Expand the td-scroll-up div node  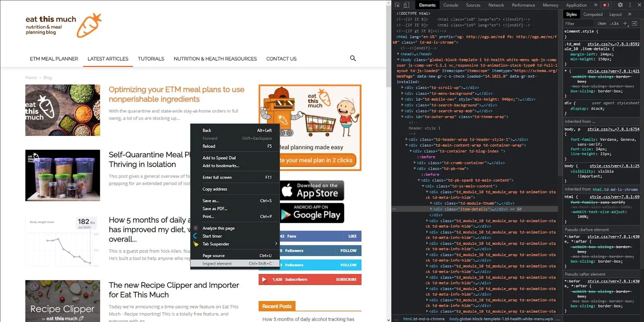click(402, 87)
